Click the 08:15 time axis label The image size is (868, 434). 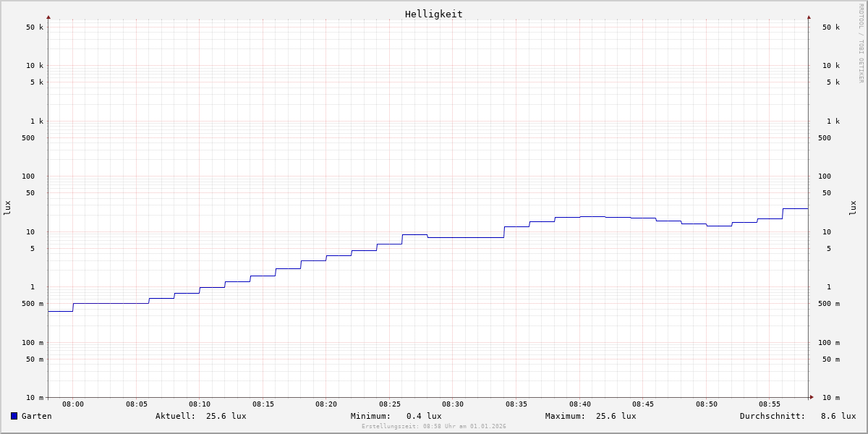click(263, 404)
